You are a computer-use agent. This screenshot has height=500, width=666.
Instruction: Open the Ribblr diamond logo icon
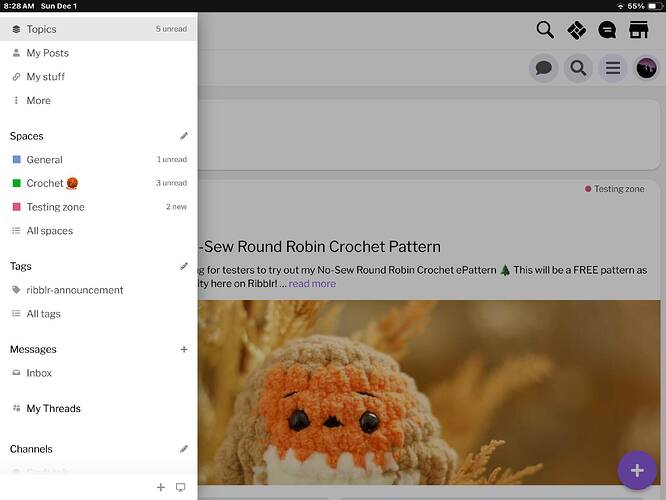point(576,30)
